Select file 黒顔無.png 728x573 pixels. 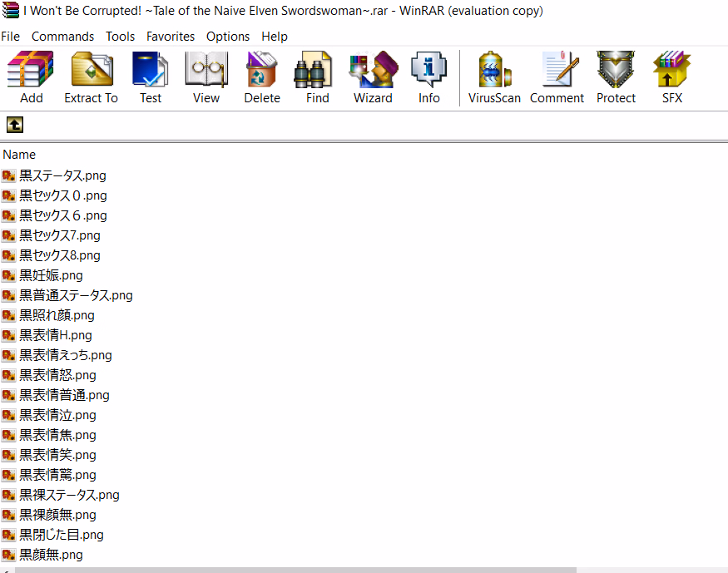point(51,555)
